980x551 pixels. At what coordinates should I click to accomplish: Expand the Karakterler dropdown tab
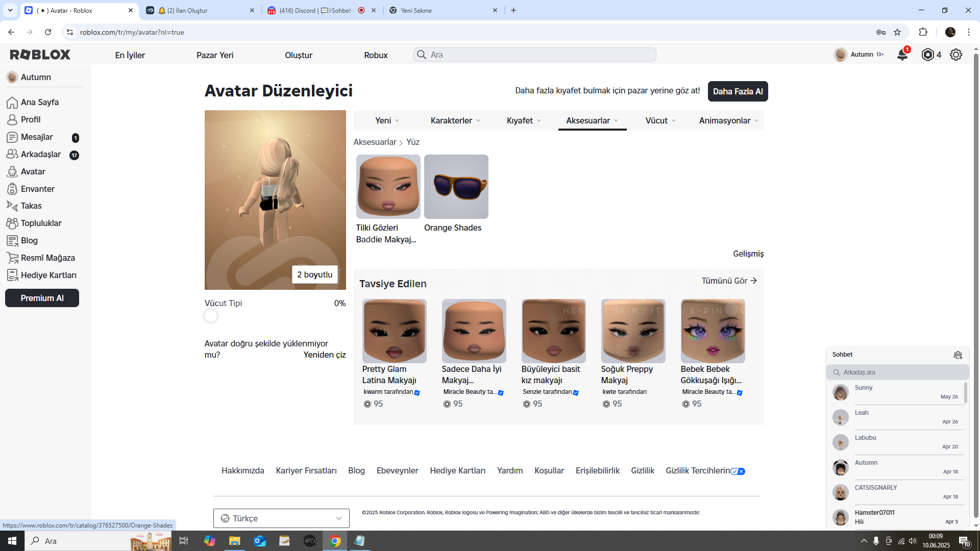tap(455, 121)
